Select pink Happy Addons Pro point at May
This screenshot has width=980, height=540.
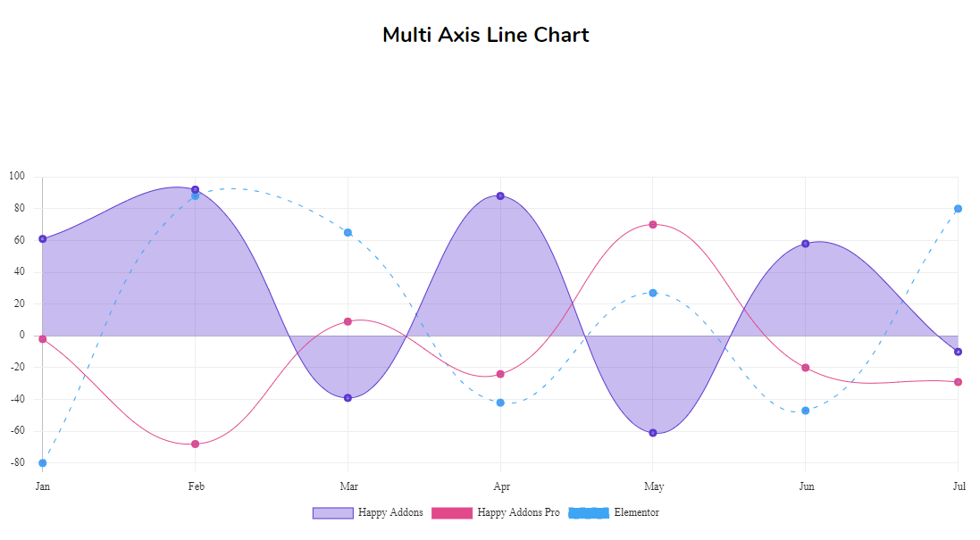pyautogui.click(x=653, y=225)
